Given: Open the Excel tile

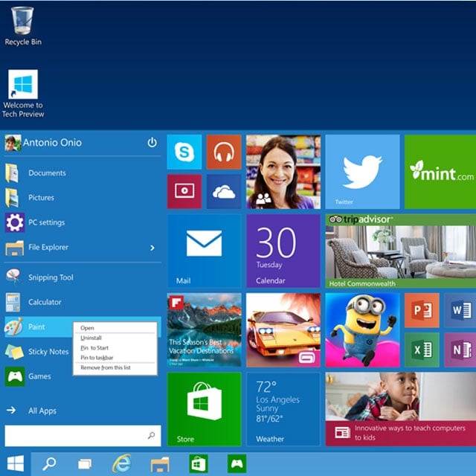Looking at the screenshot, I should [x=421, y=349].
